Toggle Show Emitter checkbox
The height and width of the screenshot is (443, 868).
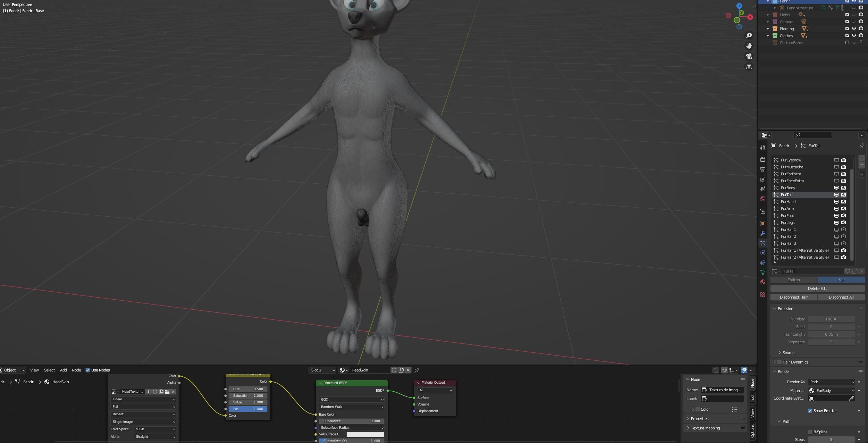pyautogui.click(x=810, y=411)
